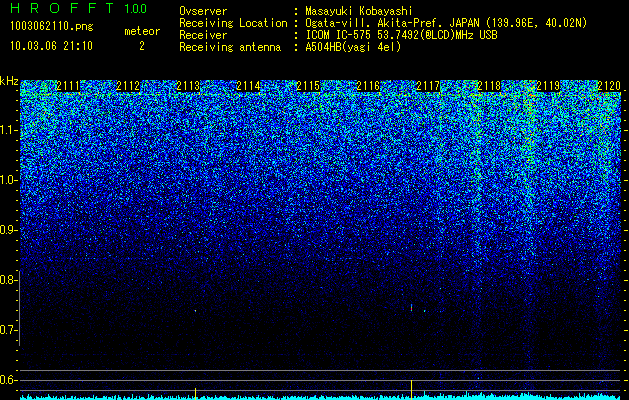Click the HROFFT 1.0.0 title text
Screen dimensions: 629x400
79,8
